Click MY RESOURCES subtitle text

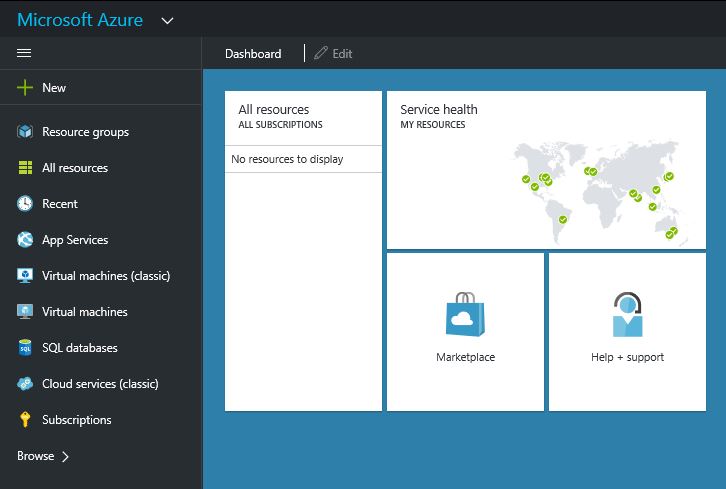433,125
